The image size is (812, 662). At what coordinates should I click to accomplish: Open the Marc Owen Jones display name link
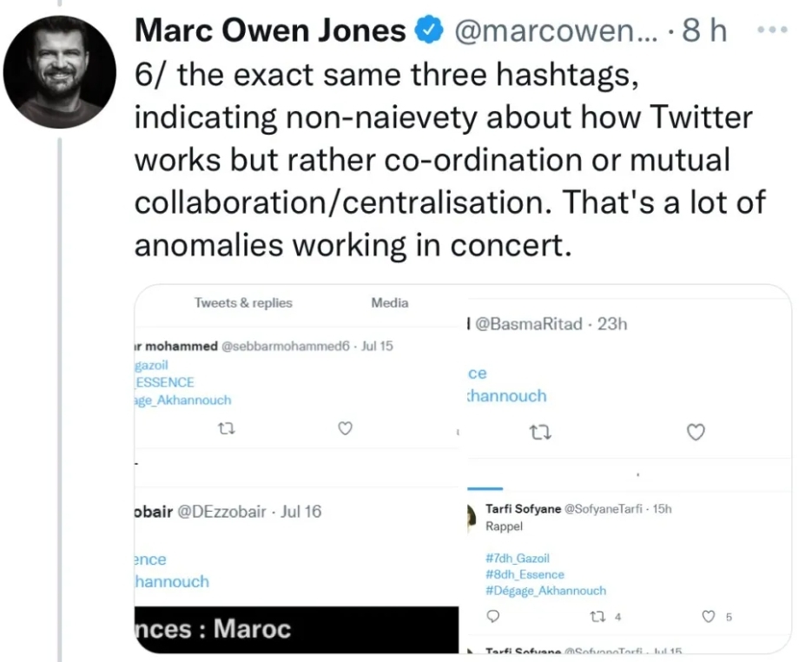pyautogui.click(x=270, y=32)
